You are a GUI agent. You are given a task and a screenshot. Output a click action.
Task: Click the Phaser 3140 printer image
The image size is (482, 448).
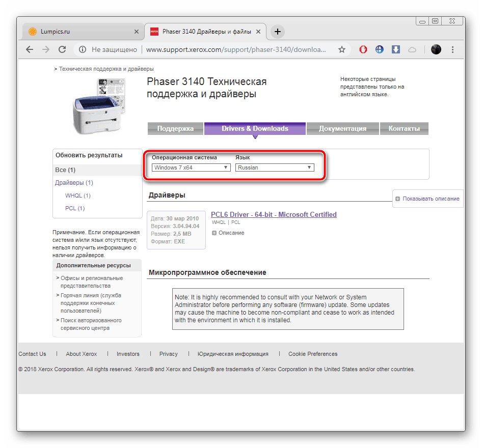(98, 107)
